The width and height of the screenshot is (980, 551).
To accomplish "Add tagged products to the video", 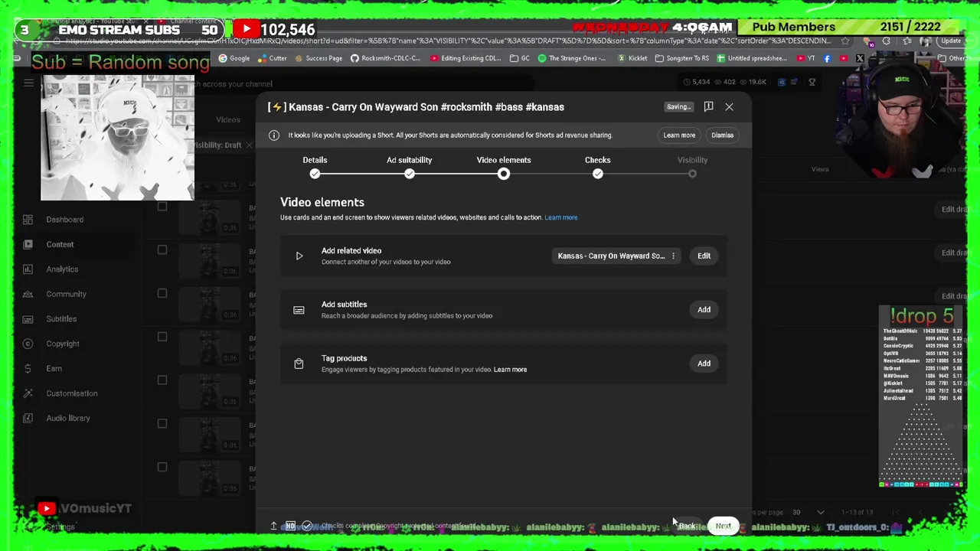I will pyautogui.click(x=704, y=364).
